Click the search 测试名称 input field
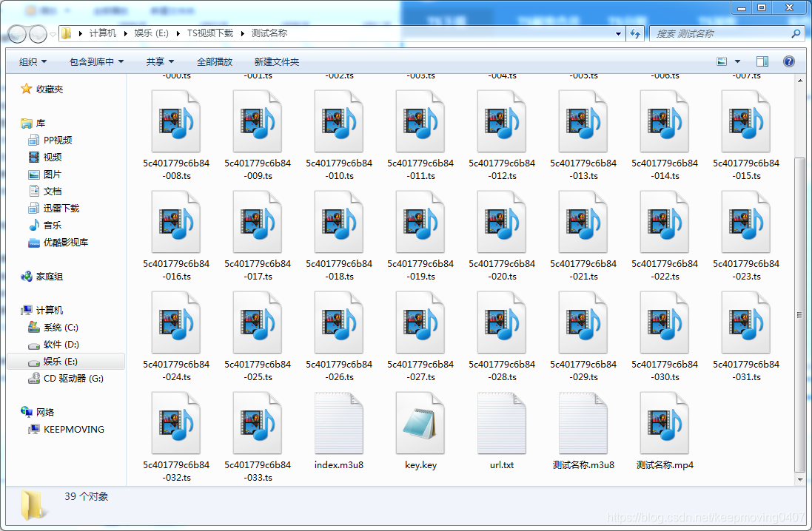 [x=721, y=33]
